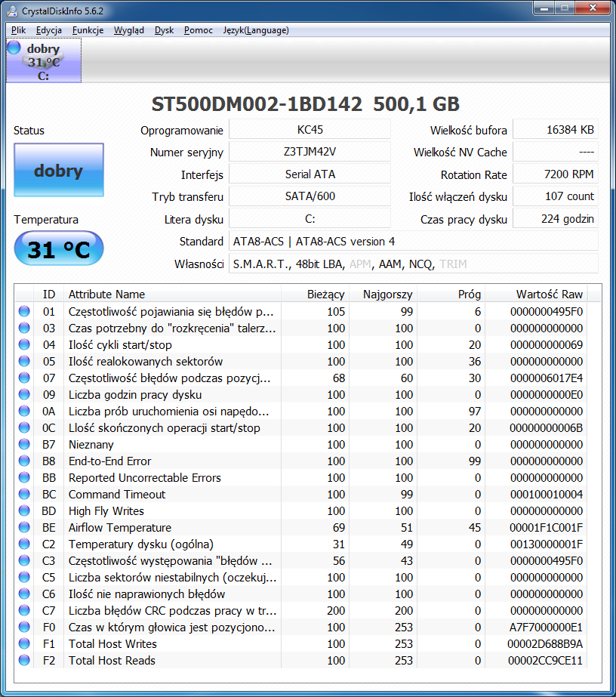
Task: Click the Najgorszy column header
Action: 383,295
